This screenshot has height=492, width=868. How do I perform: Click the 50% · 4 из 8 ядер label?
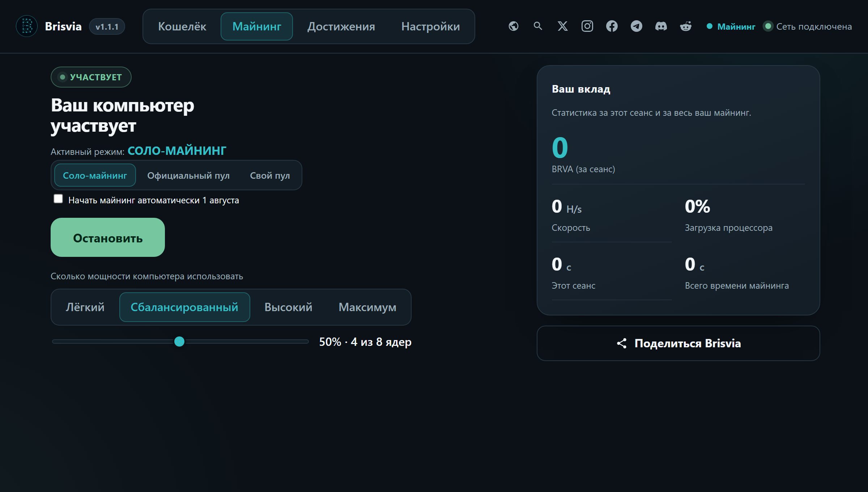point(365,342)
